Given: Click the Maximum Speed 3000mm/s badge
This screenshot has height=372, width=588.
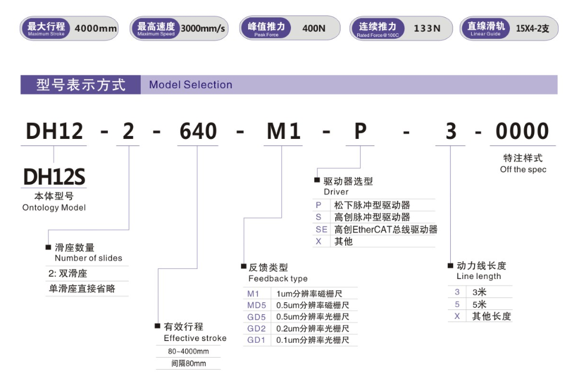Looking at the screenshot, I should pyautogui.click(x=179, y=28).
